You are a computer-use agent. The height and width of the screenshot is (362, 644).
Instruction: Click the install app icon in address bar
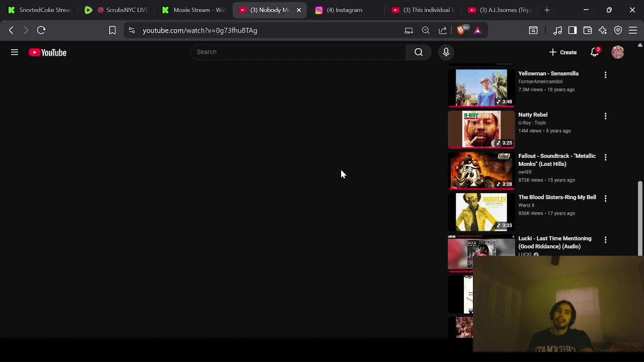click(x=409, y=30)
